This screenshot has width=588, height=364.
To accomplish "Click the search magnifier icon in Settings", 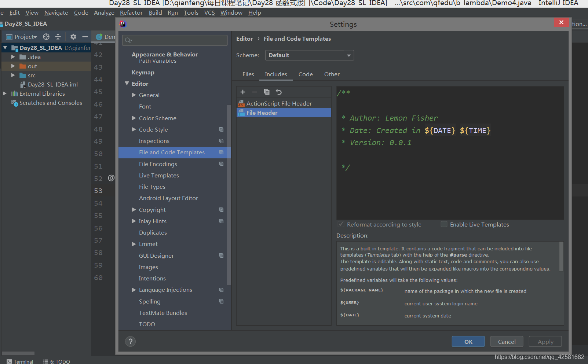I will coord(128,40).
